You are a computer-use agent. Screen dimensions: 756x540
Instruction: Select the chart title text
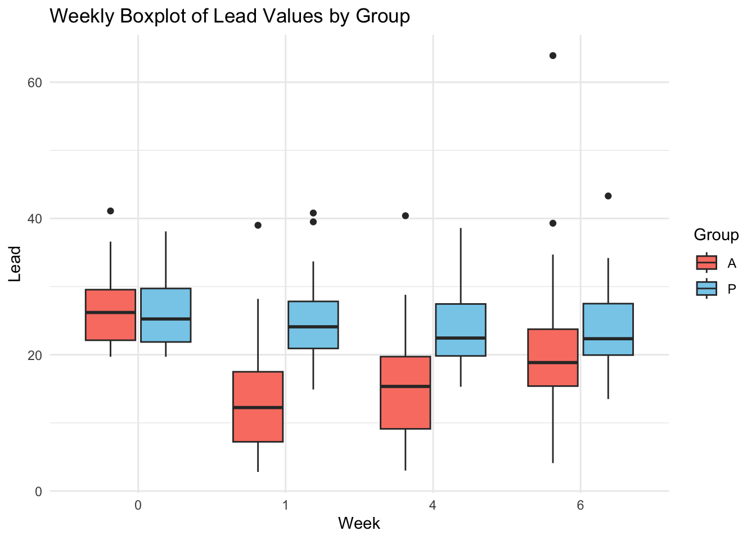point(229,16)
